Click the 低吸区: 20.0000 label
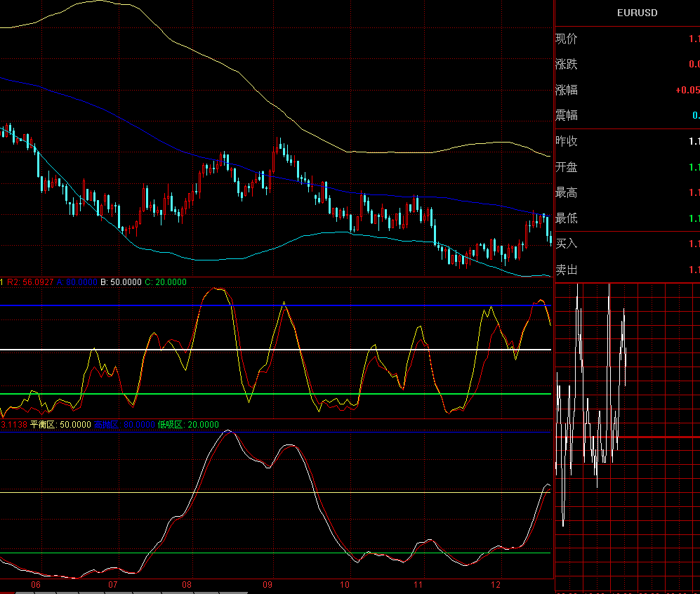The image size is (700, 594). coord(188,425)
